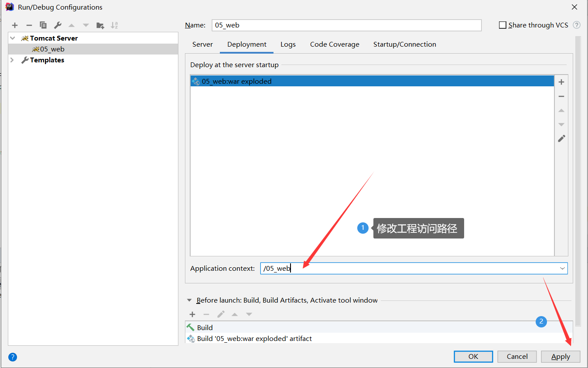Add a new run configuration

pyautogui.click(x=14, y=25)
